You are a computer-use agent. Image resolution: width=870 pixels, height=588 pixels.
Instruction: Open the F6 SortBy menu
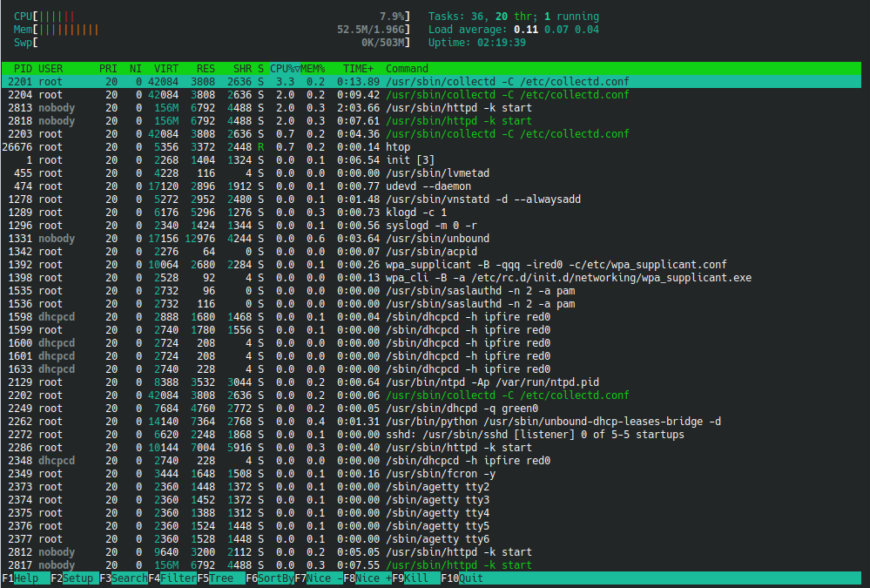[x=270, y=578]
